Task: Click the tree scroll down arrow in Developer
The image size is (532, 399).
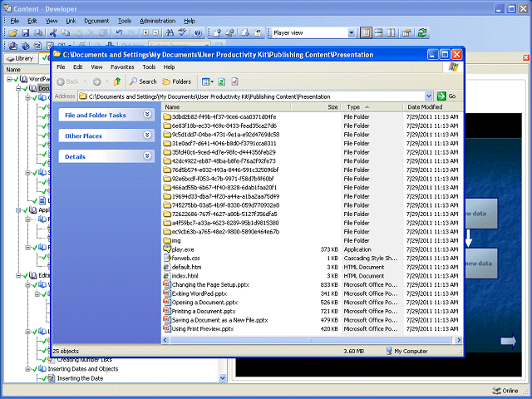Action: (223, 378)
